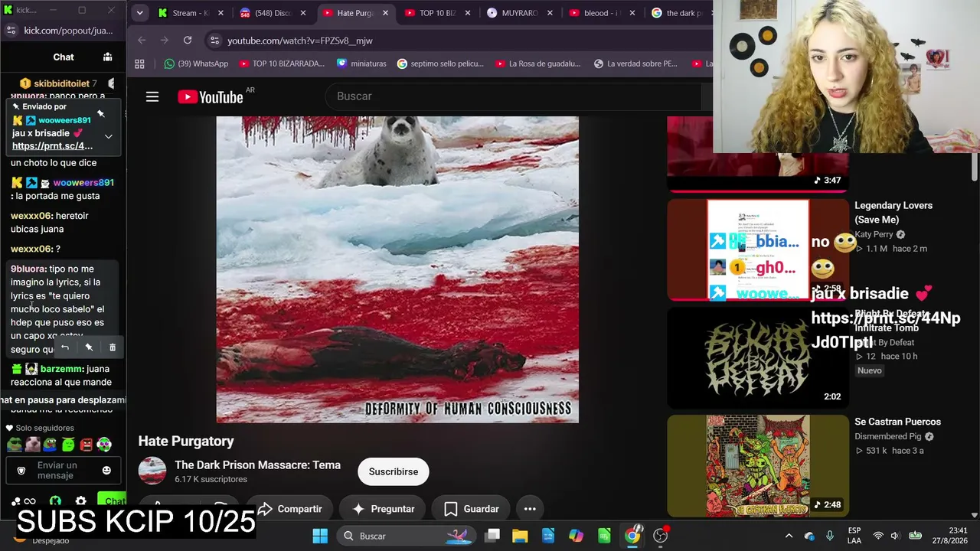Open the YouTube guide hamburger menu
The width and height of the screenshot is (980, 551).
[152, 96]
